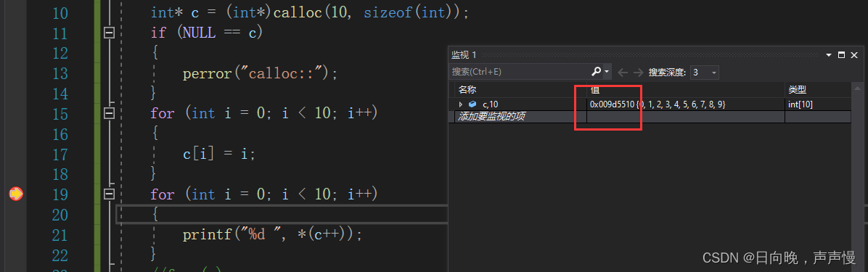Click the 搜索(Ctrl+E) search field
The height and width of the screenshot is (272, 868).
[x=519, y=72]
